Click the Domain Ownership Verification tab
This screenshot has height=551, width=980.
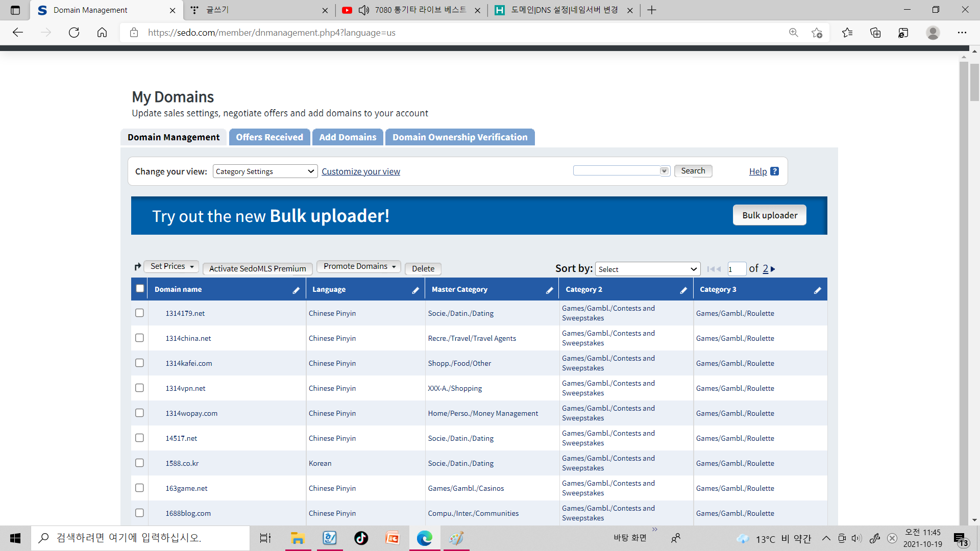click(x=460, y=137)
